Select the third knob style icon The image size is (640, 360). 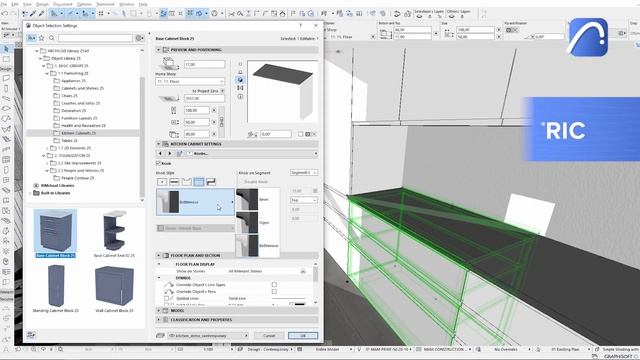pos(187,182)
